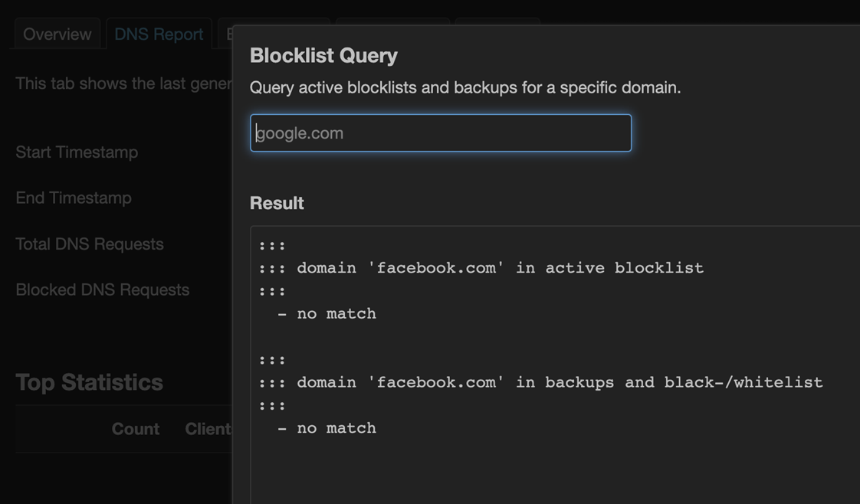
Task: Click the 'Top Statistics' heading
Action: pyautogui.click(x=89, y=382)
